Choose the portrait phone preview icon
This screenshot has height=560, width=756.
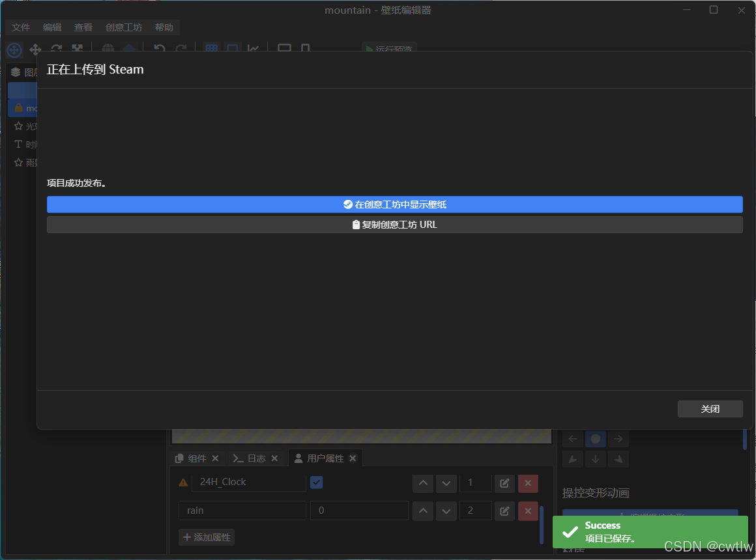click(305, 48)
